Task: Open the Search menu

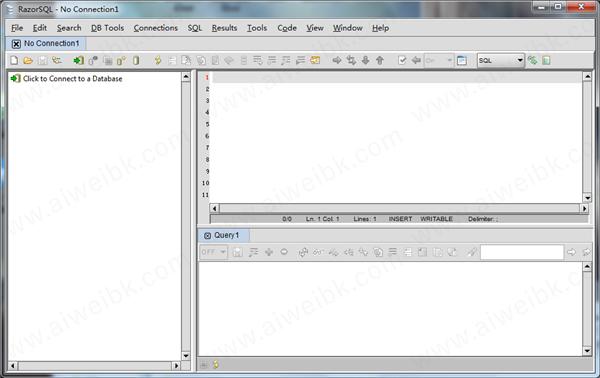Action: pos(69,28)
